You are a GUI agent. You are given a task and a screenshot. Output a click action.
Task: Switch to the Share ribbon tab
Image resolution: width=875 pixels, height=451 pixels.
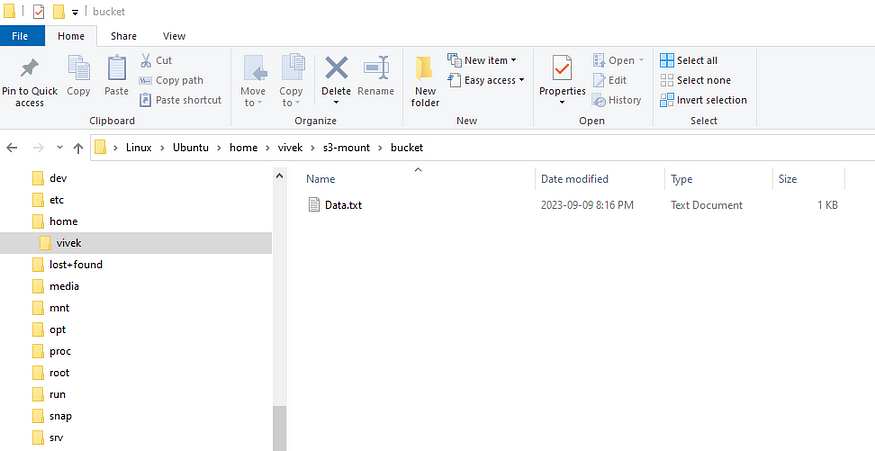123,36
